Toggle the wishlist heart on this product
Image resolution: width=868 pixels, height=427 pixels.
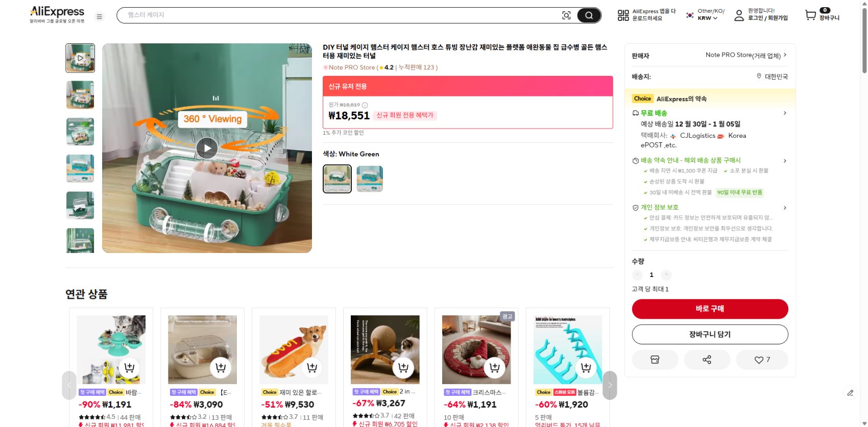[758, 360]
